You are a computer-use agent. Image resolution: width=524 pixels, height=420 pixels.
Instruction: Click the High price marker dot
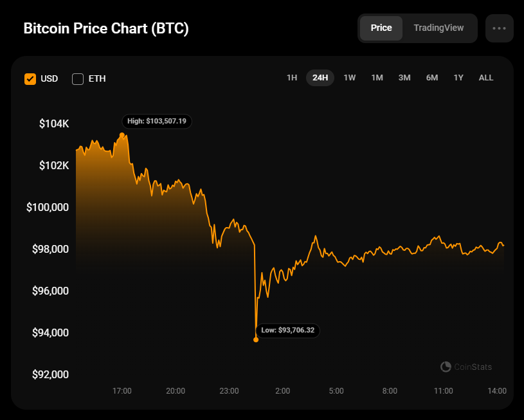(x=122, y=135)
